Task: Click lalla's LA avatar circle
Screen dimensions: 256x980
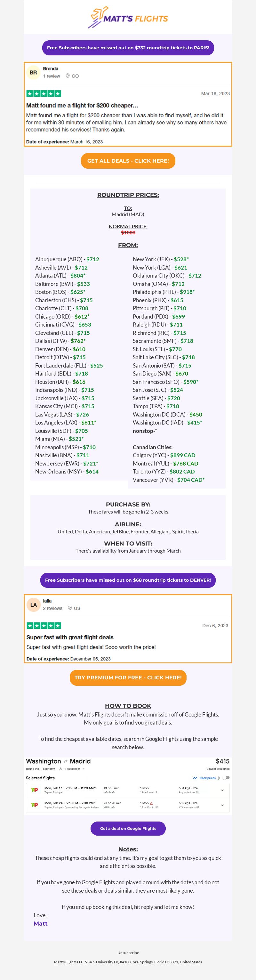Action: click(x=34, y=604)
